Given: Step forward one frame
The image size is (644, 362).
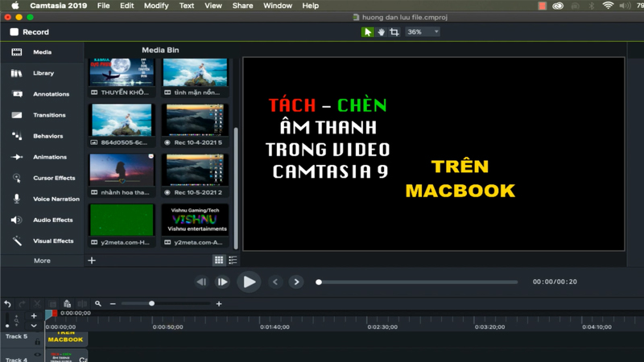Looking at the screenshot, I should (222, 282).
